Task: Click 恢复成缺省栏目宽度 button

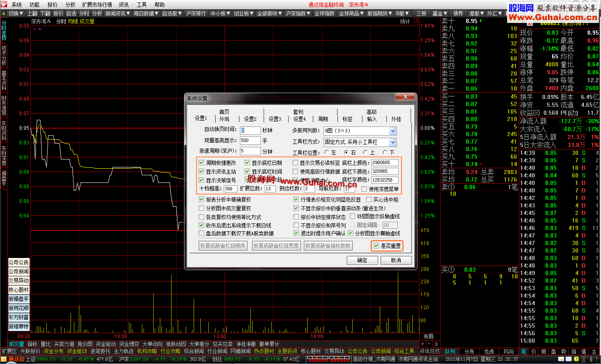Action: (x=276, y=245)
